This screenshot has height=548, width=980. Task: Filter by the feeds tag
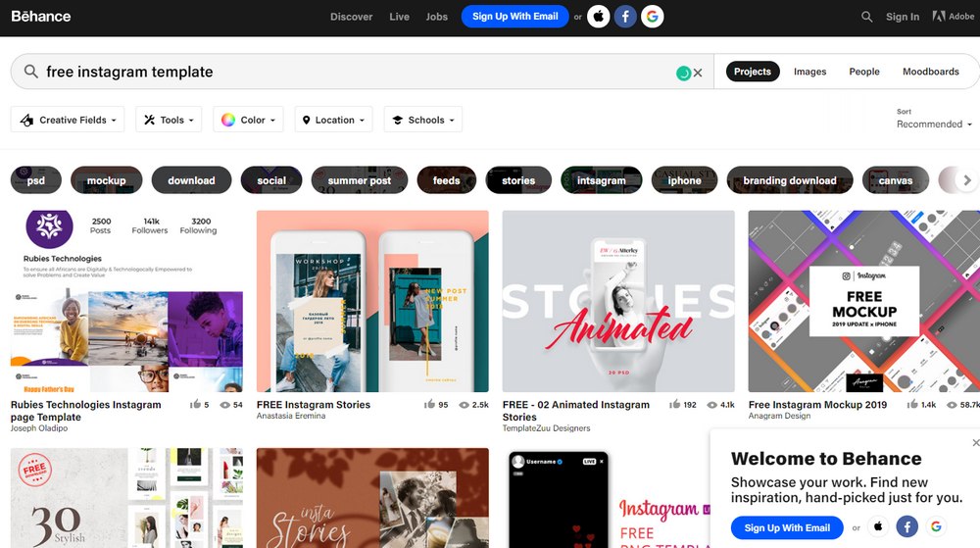446,180
